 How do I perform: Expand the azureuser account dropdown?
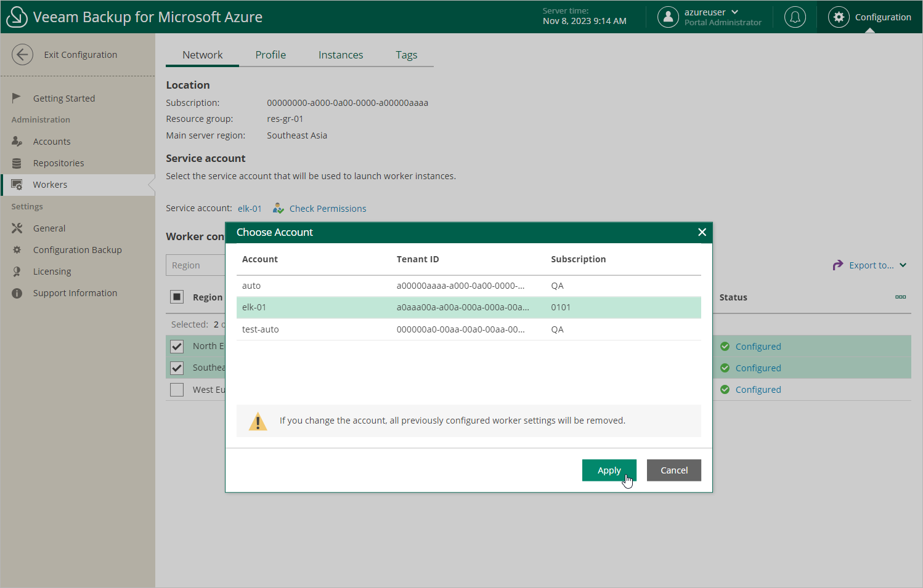734,12
